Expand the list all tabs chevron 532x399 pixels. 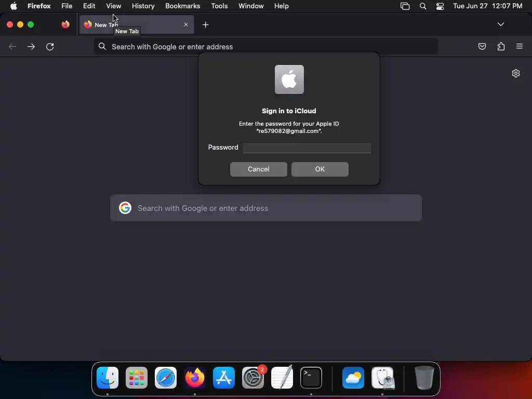click(500, 24)
